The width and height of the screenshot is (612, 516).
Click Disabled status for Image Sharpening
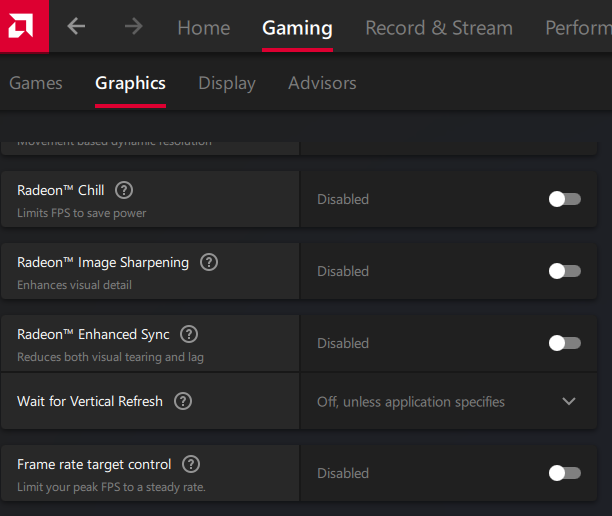(343, 271)
